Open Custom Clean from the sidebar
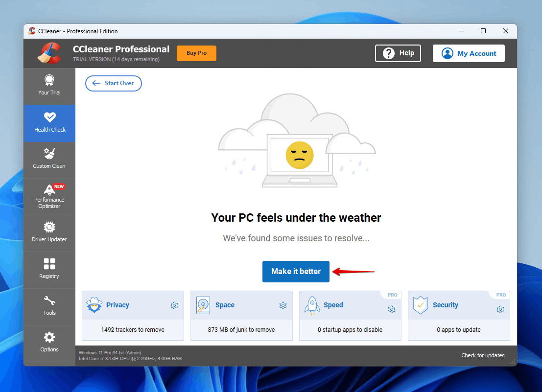Image resolution: width=542 pixels, height=392 pixels. click(x=49, y=160)
